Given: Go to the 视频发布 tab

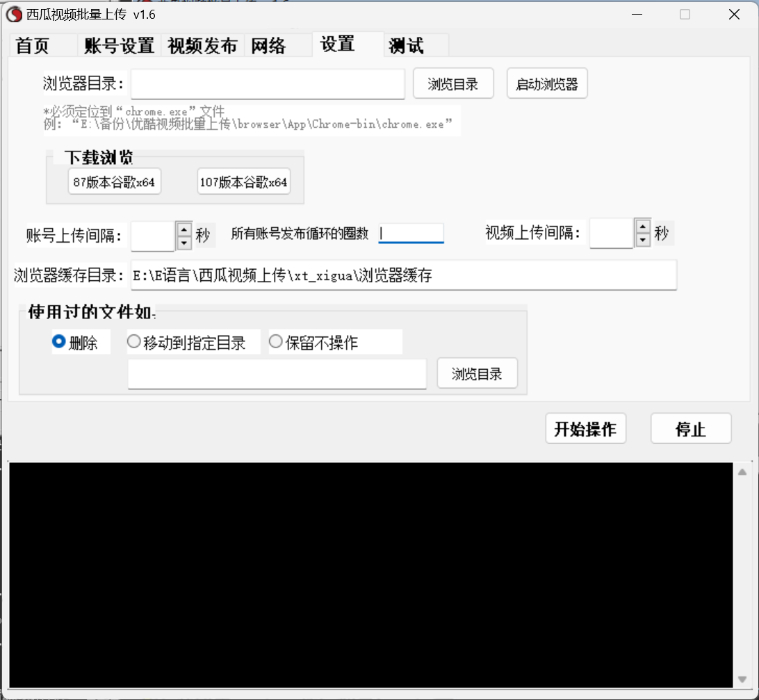Looking at the screenshot, I should (202, 46).
